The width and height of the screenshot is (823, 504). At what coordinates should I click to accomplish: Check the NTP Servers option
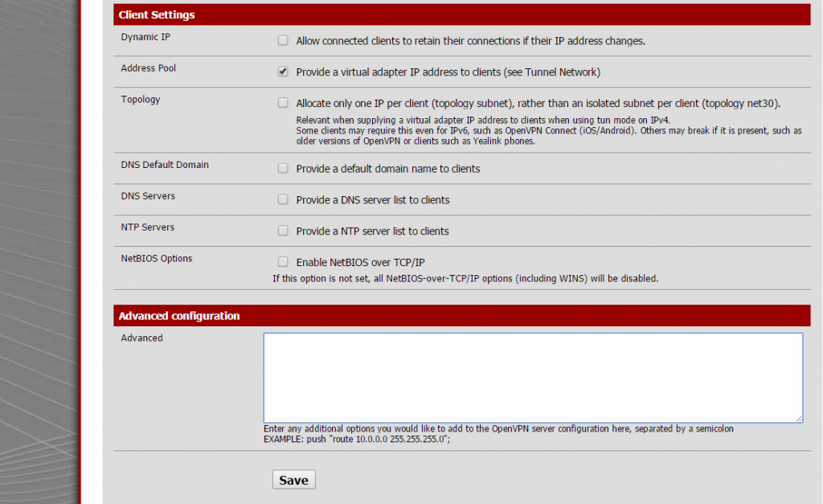pyautogui.click(x=283, y=231)
